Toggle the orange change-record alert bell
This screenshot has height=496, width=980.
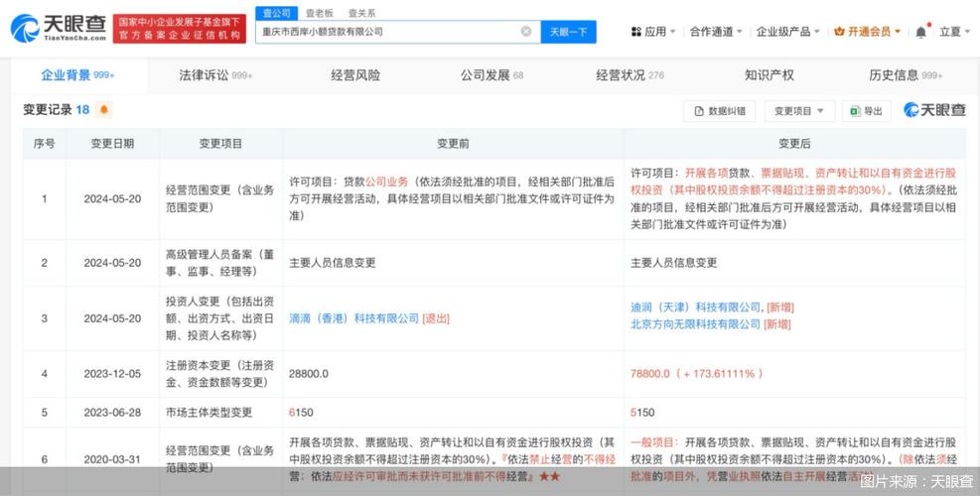[x=103, y=110]
